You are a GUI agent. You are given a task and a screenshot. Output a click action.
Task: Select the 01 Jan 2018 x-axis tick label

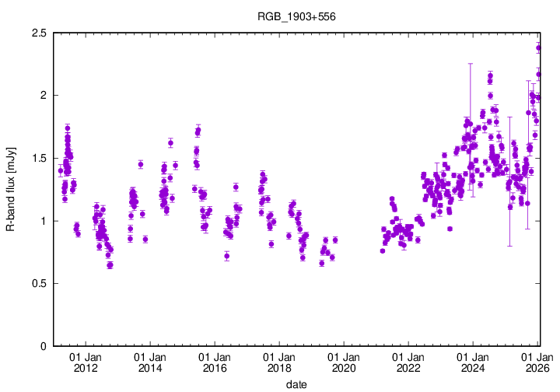[x=279, y=362]
